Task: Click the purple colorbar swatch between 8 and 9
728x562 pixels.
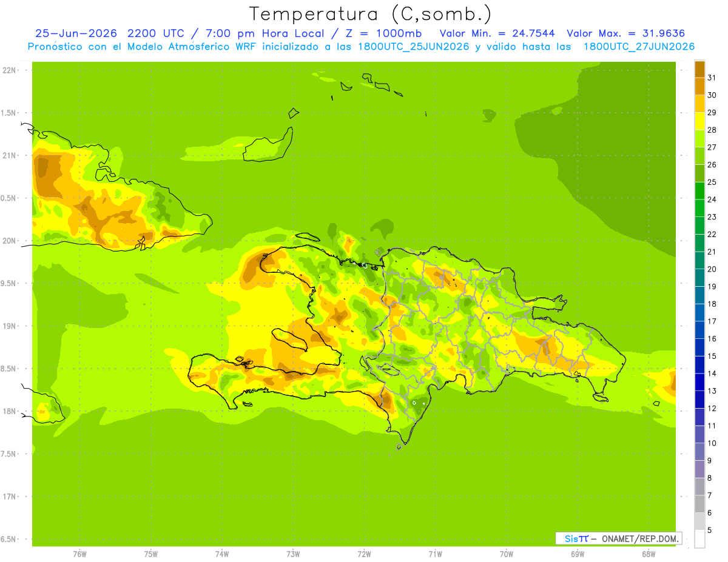Action: [699, 469]
